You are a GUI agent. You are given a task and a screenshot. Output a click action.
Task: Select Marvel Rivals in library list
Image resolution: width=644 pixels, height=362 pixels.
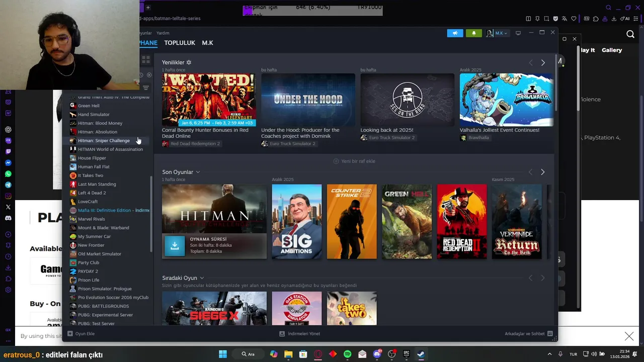click(x=91, y=219)
